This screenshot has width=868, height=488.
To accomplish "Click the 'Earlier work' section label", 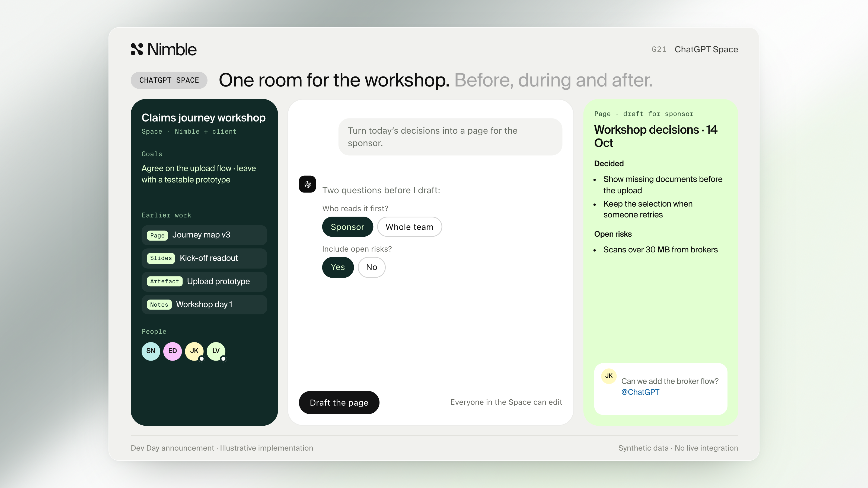I will point(167,216).
